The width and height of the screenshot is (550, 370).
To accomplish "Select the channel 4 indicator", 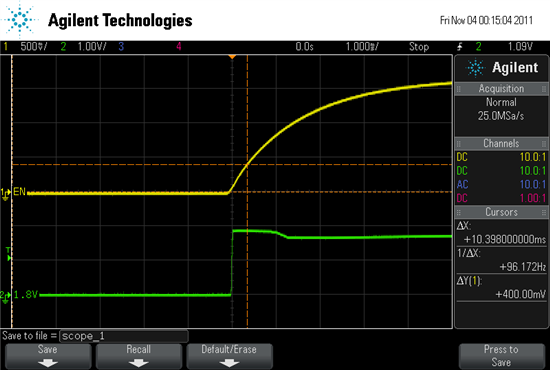I will tap(179, 47).
